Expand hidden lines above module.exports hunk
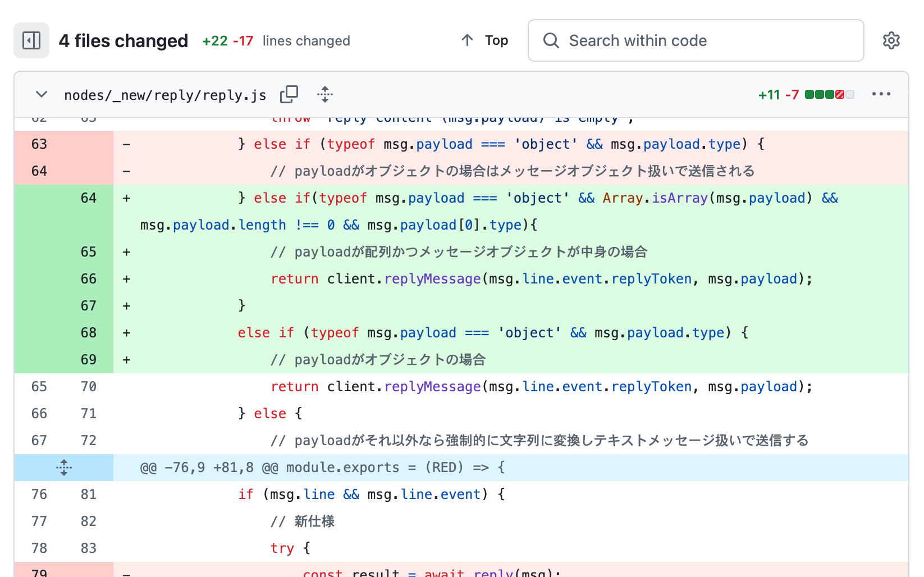This screenshot has height=577, width=924. [x=64, y=468]
